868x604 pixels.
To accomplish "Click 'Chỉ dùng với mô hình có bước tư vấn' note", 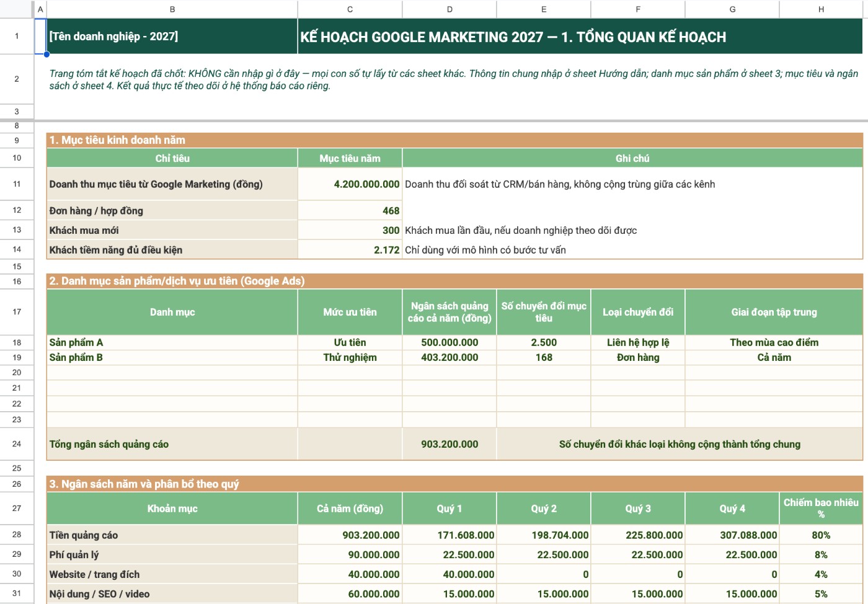I will pyautogui.click(x=632, y=250).
